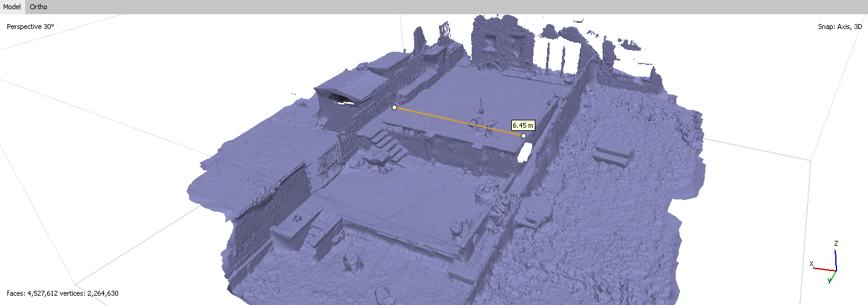Select the right endpoint near 6.45 m label

coord(524,136)
